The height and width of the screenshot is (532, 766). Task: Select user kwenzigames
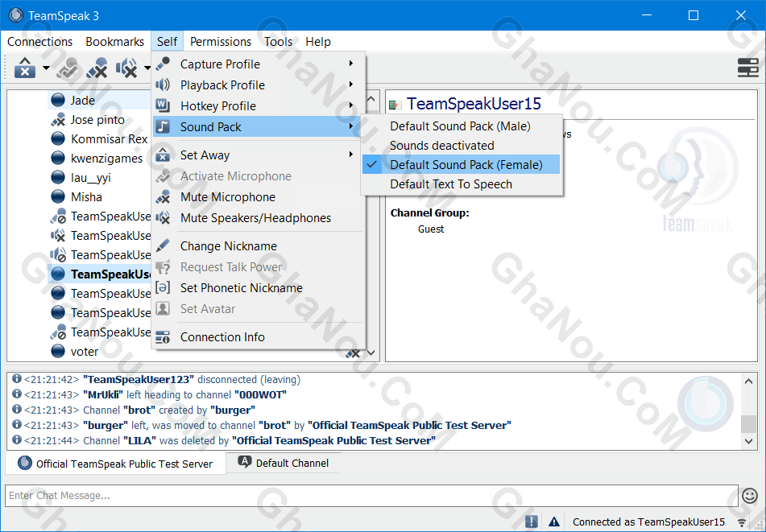pos(106,159)
